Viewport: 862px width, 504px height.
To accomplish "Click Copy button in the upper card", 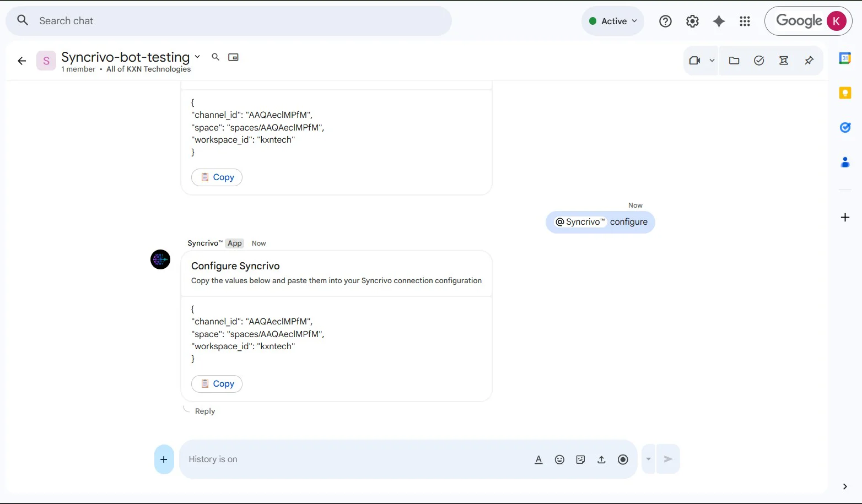I will 217,177.
